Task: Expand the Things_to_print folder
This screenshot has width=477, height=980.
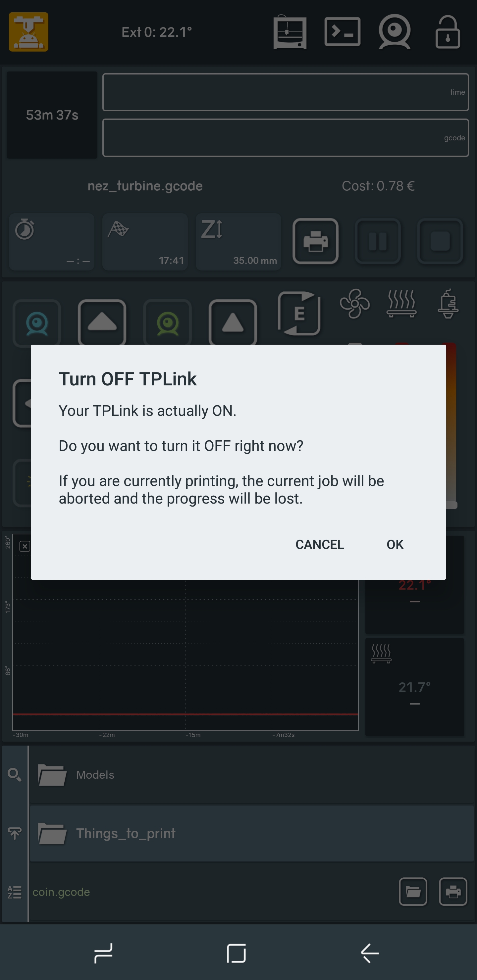Action: 252,833
